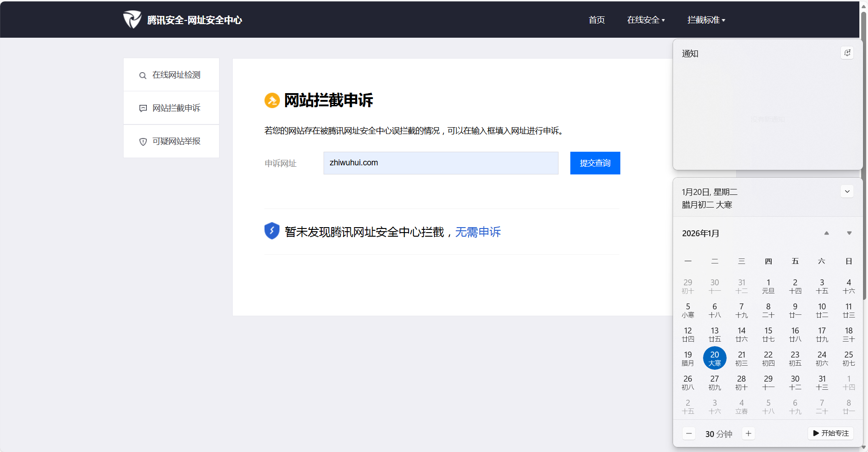Image resolution: width=868 pixels, height=452 pixels.
Task: Select February 8 廿一 in calendar
Action: 849,407
